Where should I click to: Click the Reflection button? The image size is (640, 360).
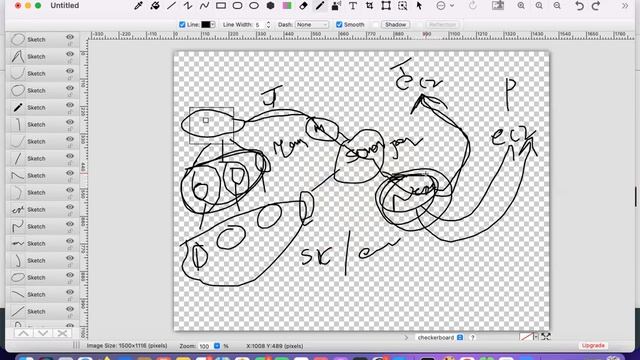(442, 25)
